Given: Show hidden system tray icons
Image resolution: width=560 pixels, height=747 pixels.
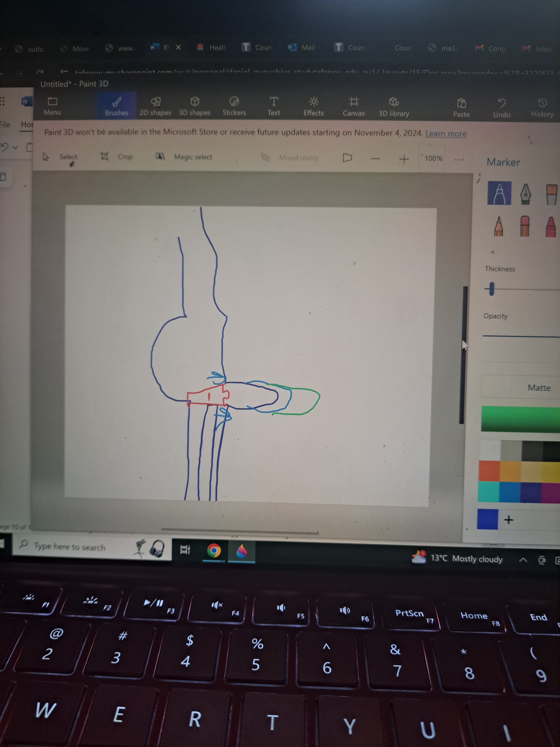Looking at the screenshot, I should tap(523, 560).
